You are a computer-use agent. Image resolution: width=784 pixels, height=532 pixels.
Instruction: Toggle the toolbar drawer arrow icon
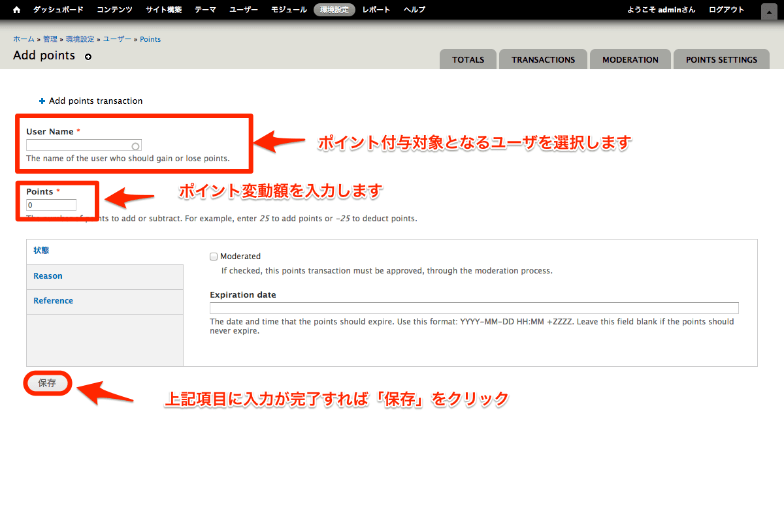coord(769,10)
